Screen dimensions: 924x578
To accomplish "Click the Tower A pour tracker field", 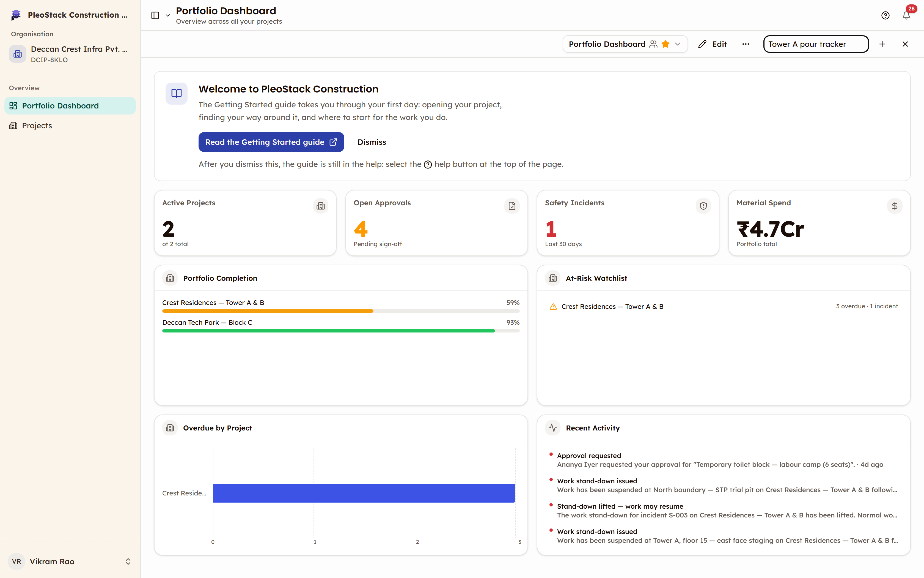I will click(x=816, y=44).
